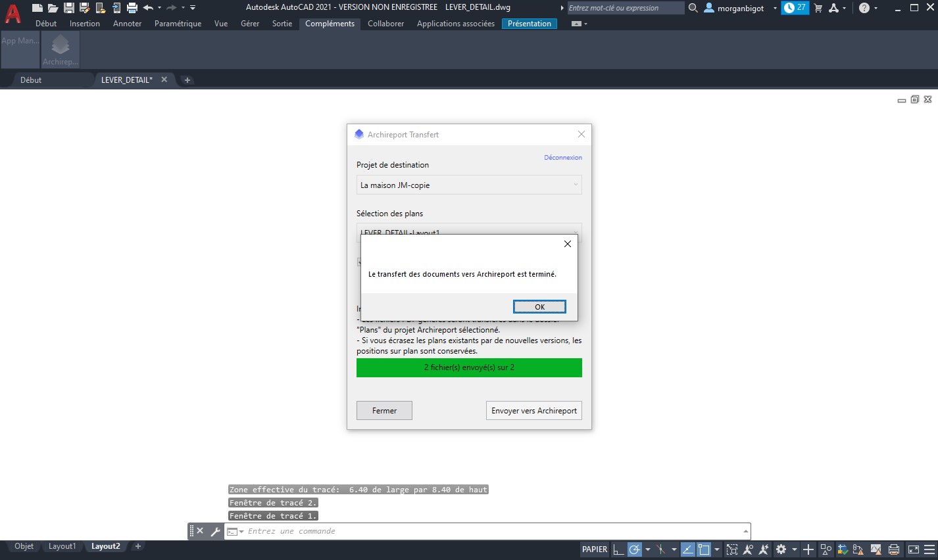Close the command line with its X
Image resolution: width=938 pixels, height=560 pixels.
pos(200,531)
